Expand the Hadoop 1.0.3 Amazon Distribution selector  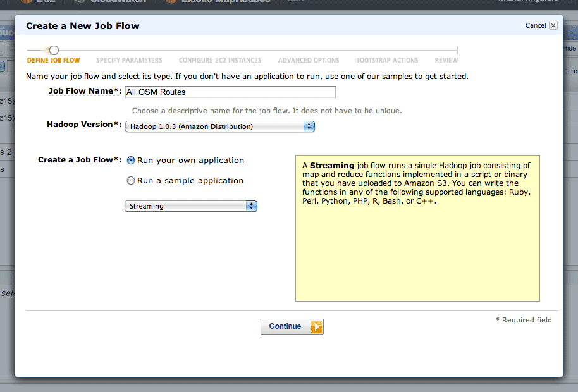tap(220, 126)
